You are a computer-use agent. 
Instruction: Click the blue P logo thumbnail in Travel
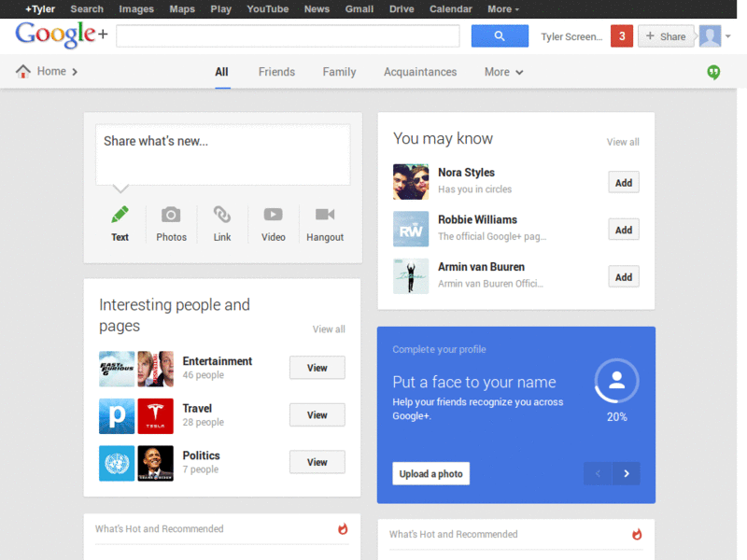click(x=117, y=416)
